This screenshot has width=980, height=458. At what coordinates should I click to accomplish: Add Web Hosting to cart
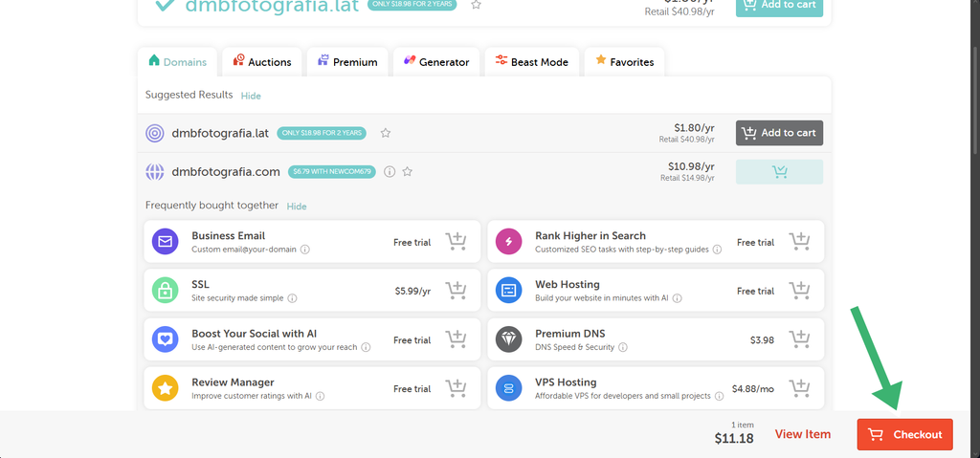click(799, 290)
